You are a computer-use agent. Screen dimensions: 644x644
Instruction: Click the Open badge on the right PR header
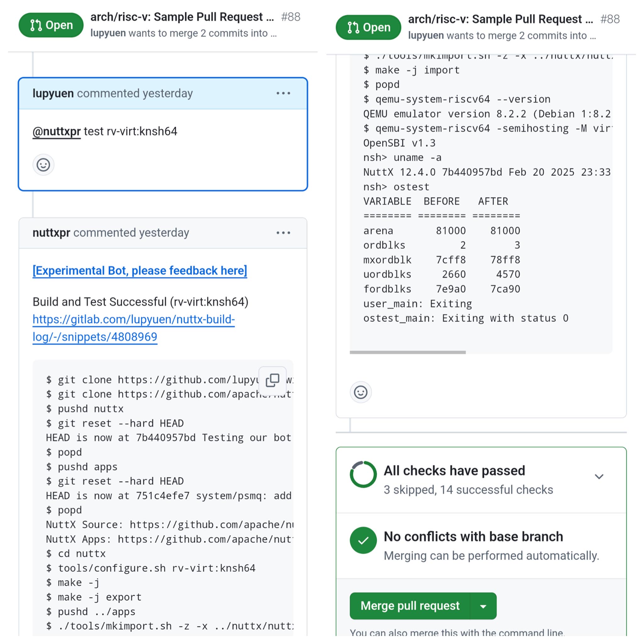368,27
